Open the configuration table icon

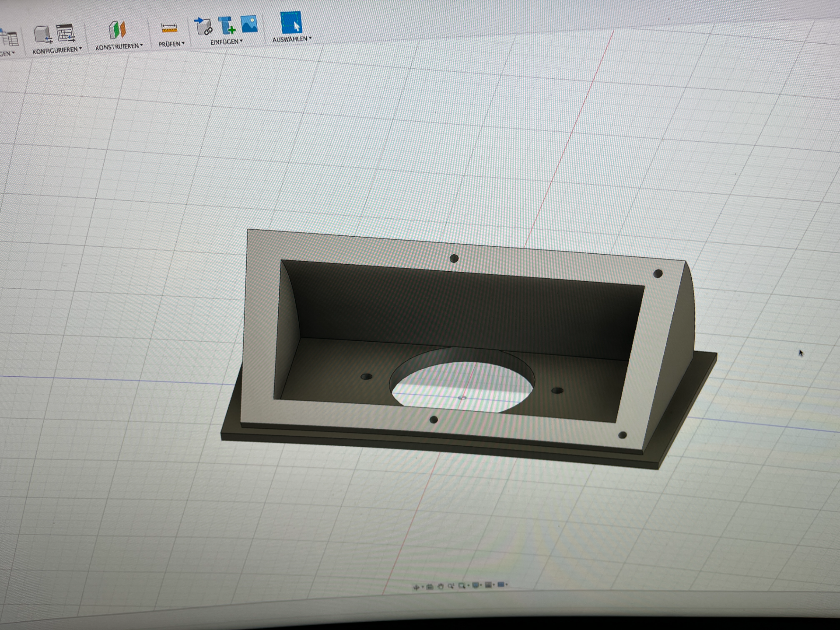point(66,33)
